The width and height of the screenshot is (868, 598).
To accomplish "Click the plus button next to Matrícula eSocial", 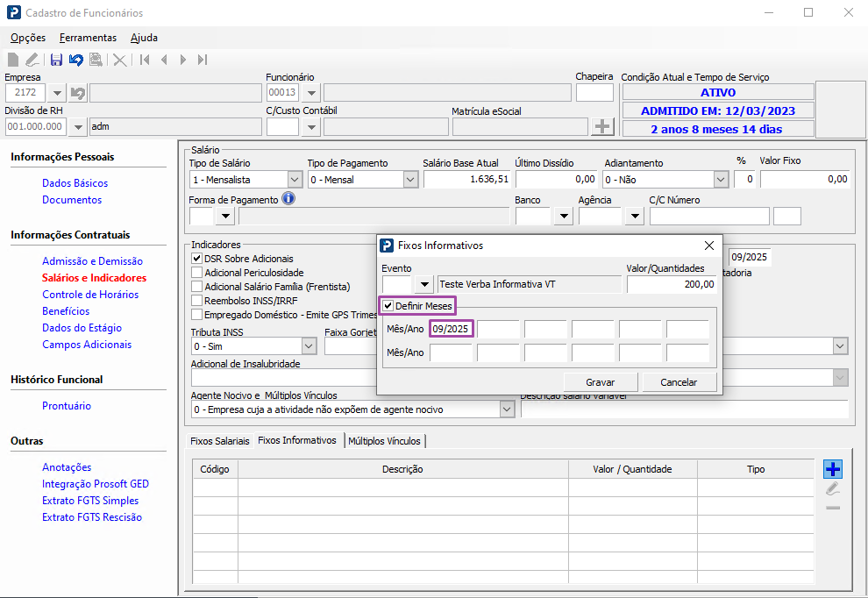I will [602, 126].
